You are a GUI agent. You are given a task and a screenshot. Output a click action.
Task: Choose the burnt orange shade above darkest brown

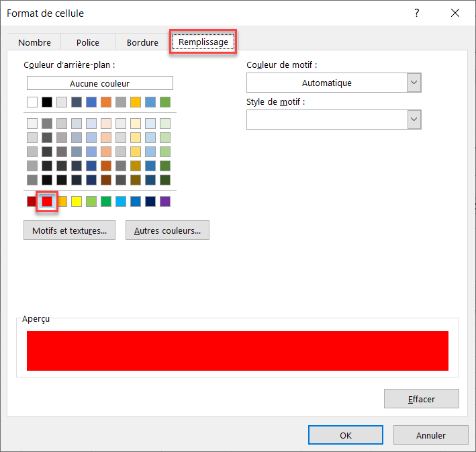106,166
